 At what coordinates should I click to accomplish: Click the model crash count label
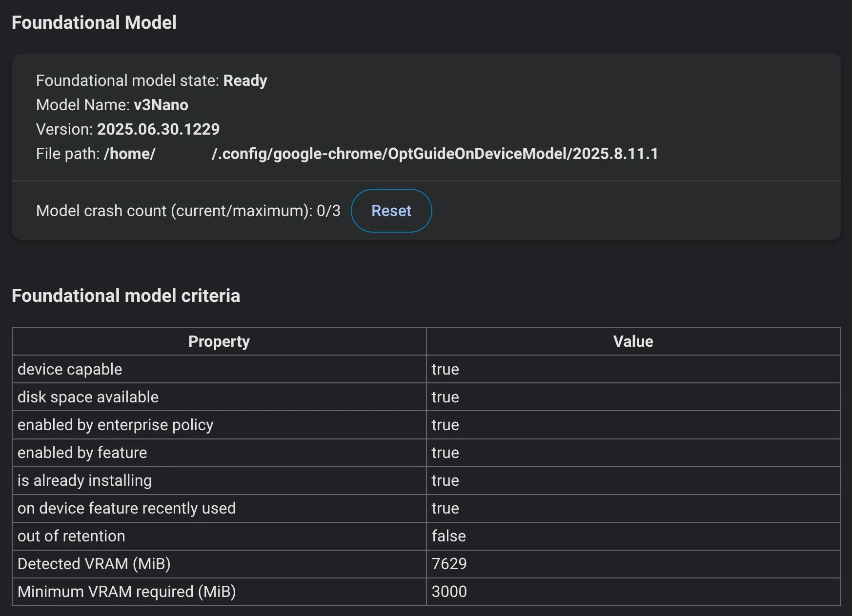pyautogui.click(x=188, y=211)
